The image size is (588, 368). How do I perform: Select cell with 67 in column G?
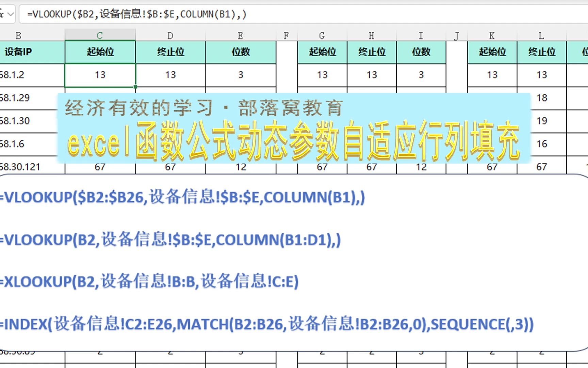point(322,167)
